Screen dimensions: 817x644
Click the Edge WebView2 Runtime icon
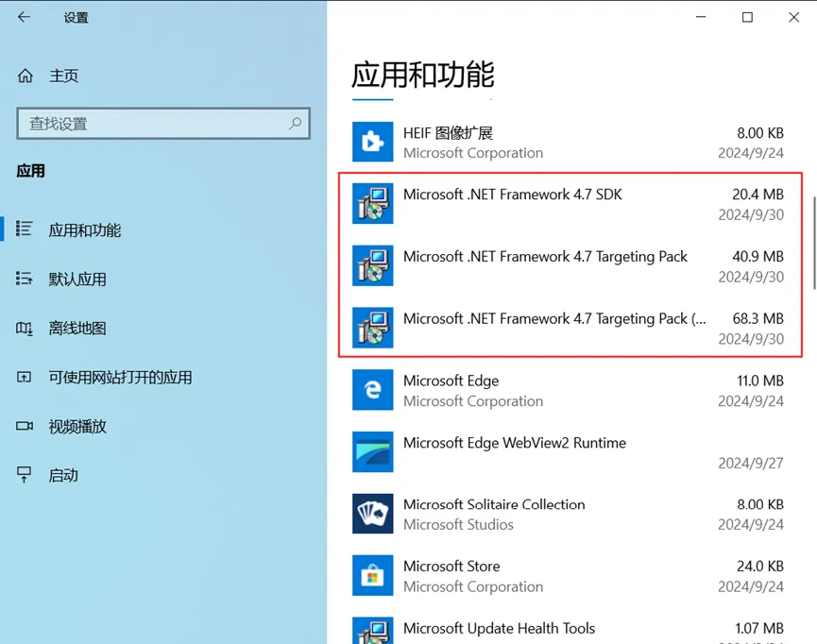tap(372, 451)
